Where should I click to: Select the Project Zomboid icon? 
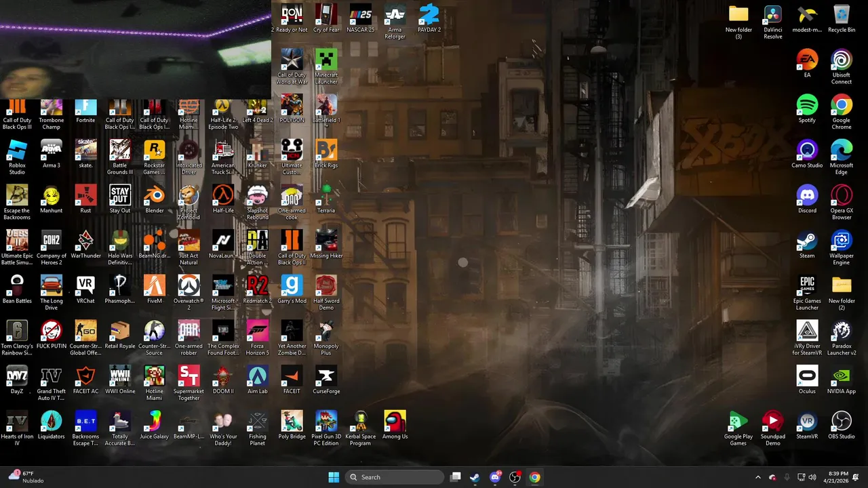coord(189,203)
